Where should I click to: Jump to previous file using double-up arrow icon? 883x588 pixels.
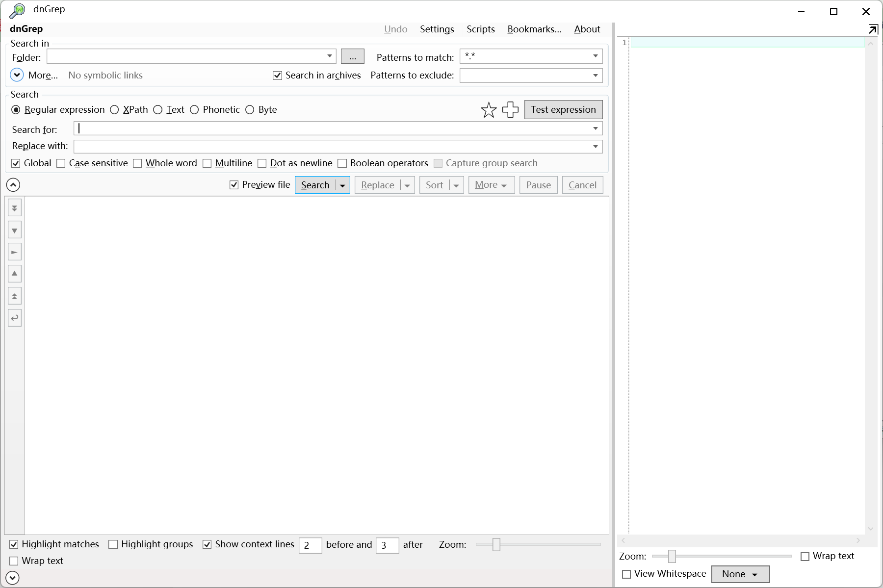pos(15,296)
